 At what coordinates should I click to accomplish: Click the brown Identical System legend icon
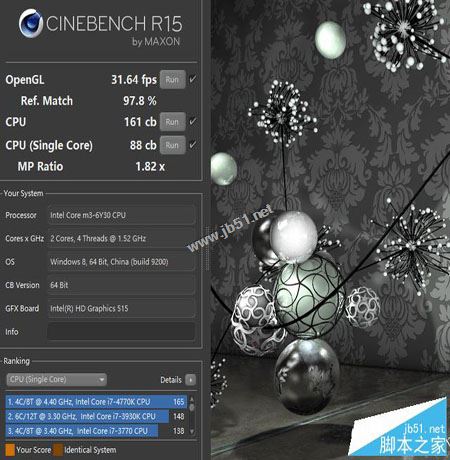click(x=58, y=450)
